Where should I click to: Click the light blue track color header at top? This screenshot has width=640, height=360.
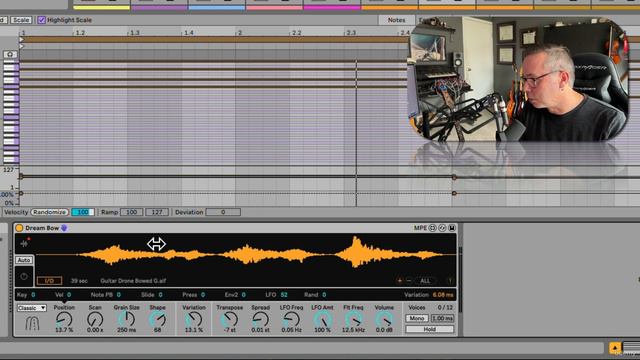click(x=217, y=7)
